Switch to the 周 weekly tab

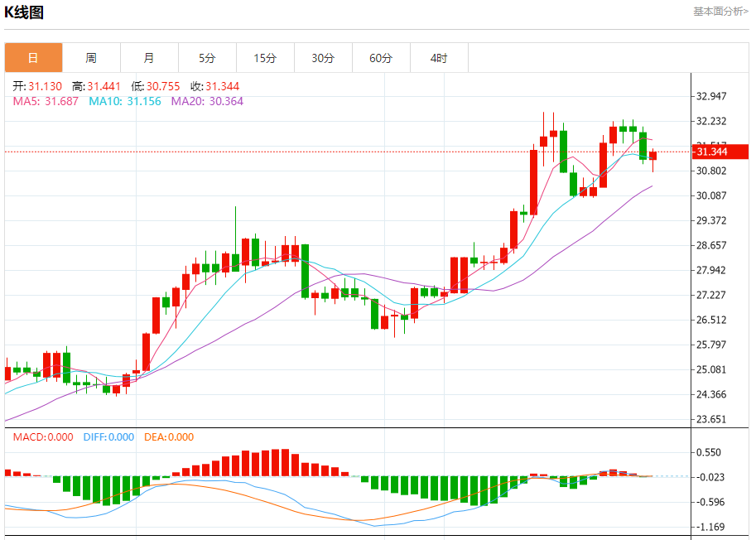91,58
